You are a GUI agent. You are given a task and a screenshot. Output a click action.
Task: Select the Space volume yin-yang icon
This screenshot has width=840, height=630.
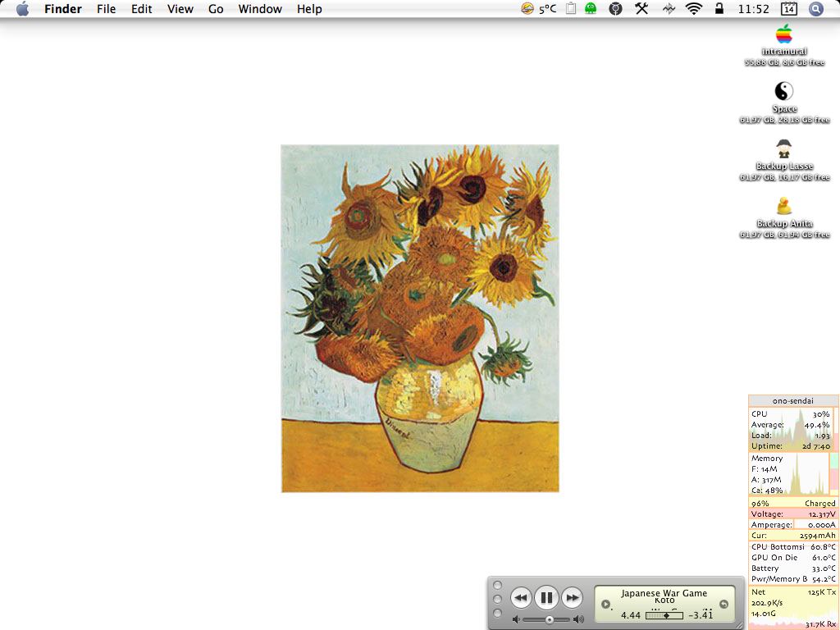point(783,91)
